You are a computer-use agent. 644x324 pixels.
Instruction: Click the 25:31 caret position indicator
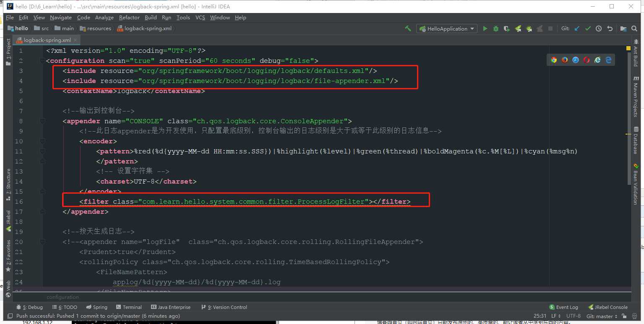tap(540, 316)
